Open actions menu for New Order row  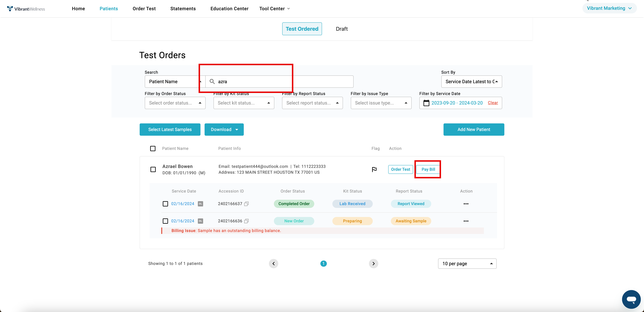(x=466, y=221)
